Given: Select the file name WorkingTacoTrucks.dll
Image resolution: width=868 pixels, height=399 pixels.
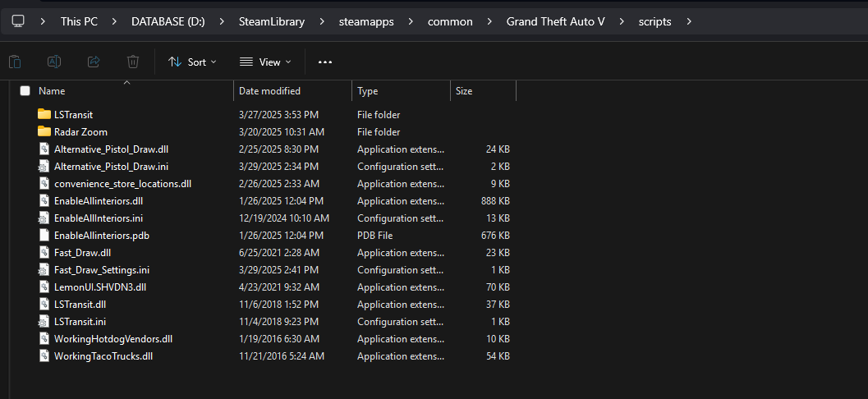Looking at the screenshot, I should pyautogui.click(x=103, y=356).
